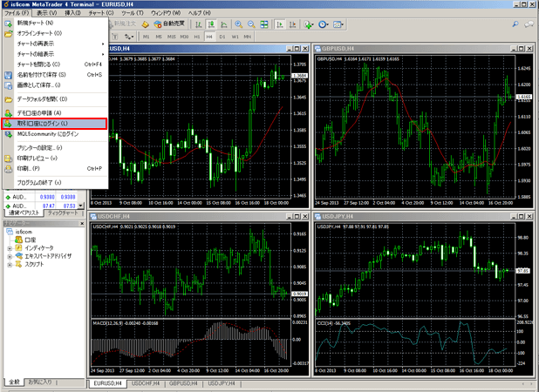Choose 画像として保存 entry
The width and height of the screenshot is (539, 392).
click(x=55, y=84)
